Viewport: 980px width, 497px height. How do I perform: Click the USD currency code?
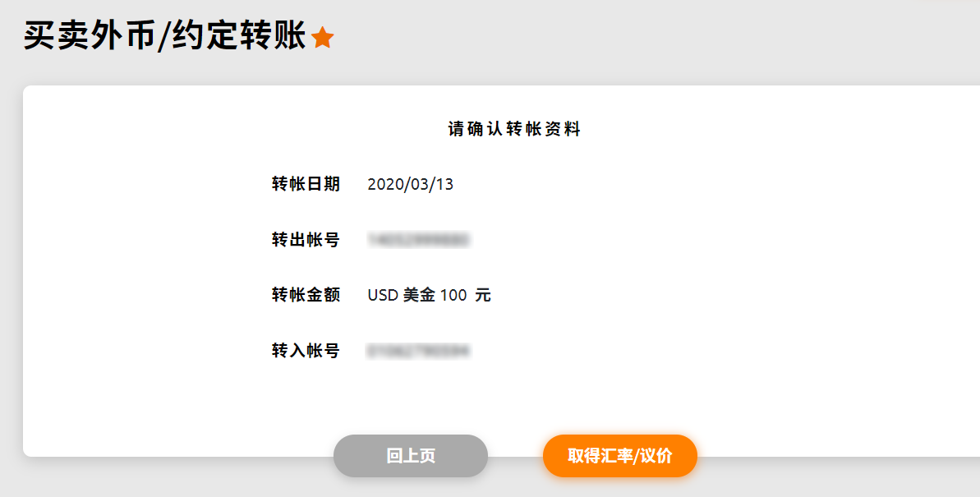tap(383, 295)
